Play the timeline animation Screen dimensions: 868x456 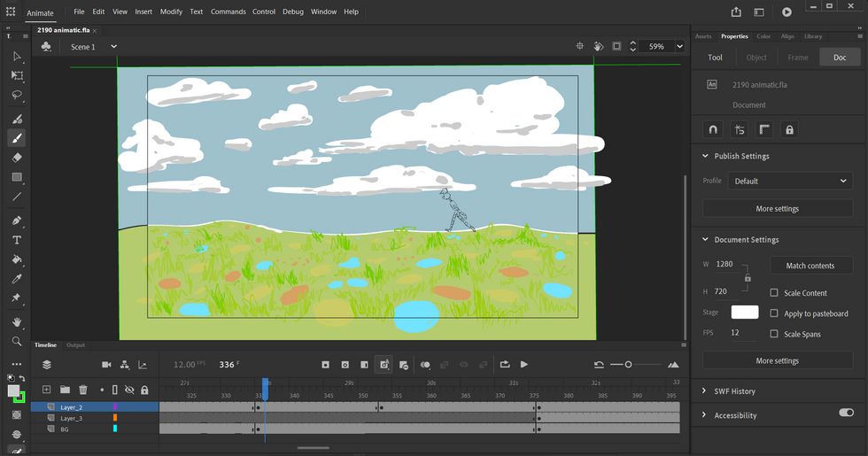point(523,365)
